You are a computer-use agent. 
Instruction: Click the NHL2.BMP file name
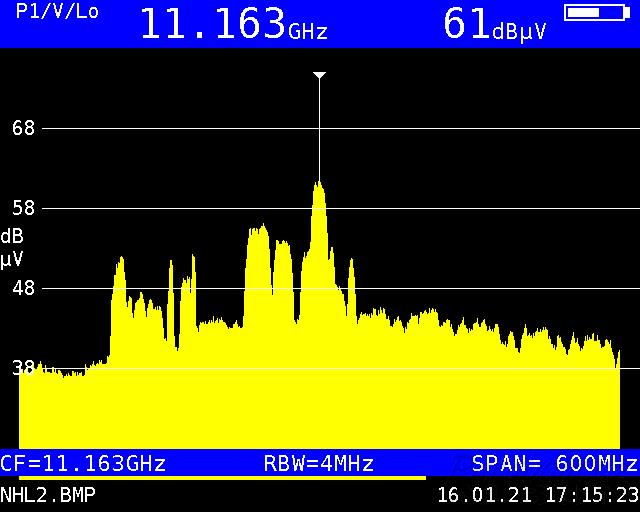(x=48, y=494)
